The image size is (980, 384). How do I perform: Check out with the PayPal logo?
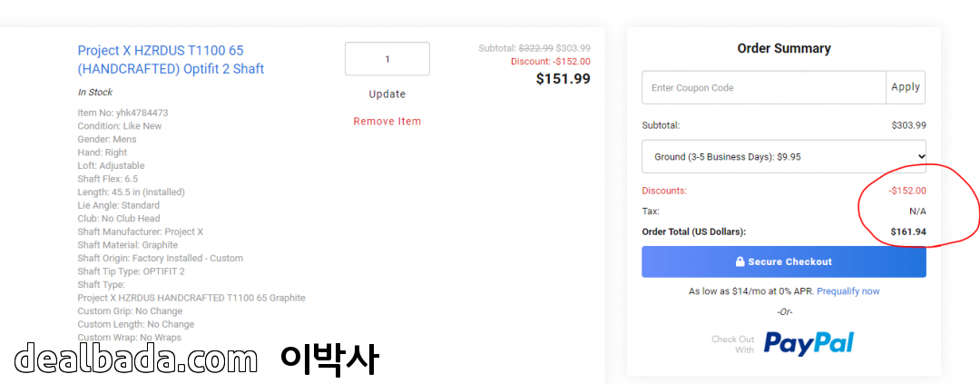(808, 342)
